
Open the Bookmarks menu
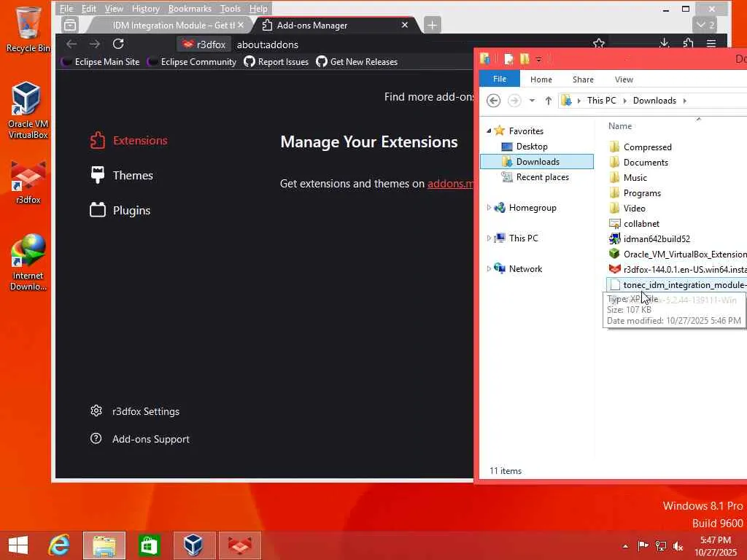coord(190,9)
